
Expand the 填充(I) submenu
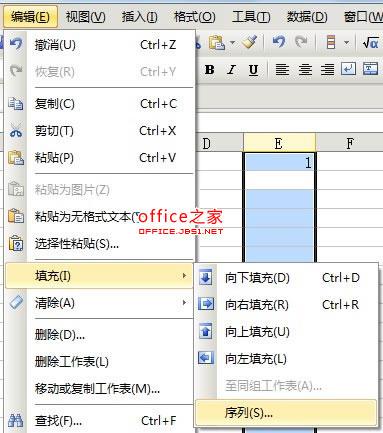99,276
